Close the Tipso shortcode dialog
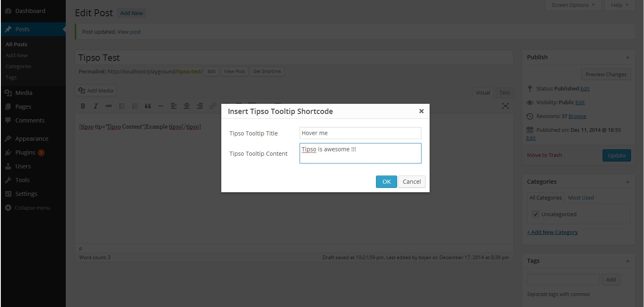This screenshot has height=307, width=644. pos(421,111)
